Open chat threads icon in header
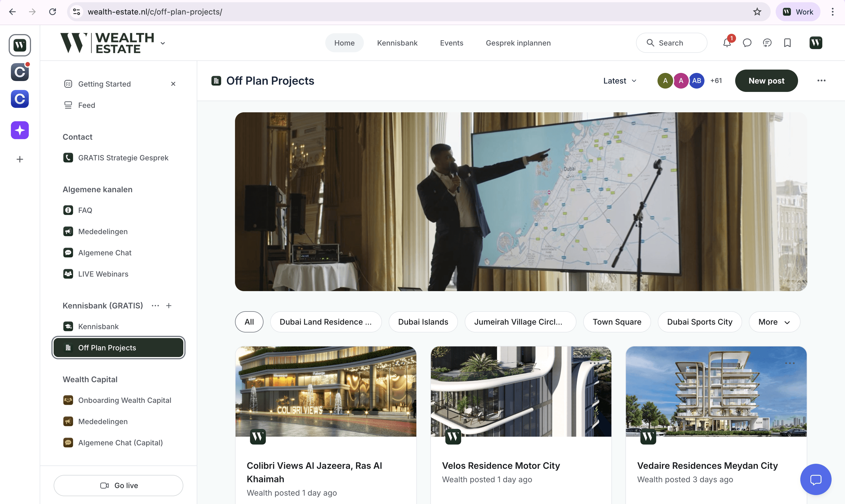Image resolution: width=845 pixels, height=504 pixels. 767,43
